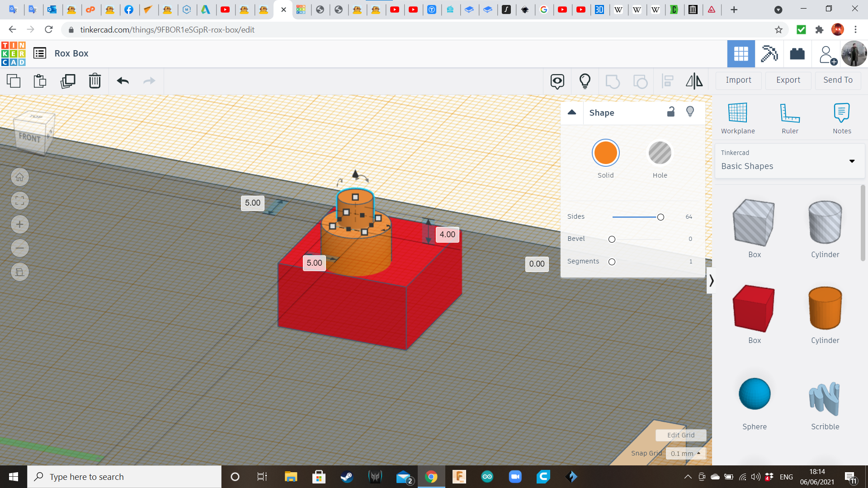Image resolution: width=868 pixels, height=488 pixels.
Task: Select the Ruler tool
Action: tap(790, 117)
